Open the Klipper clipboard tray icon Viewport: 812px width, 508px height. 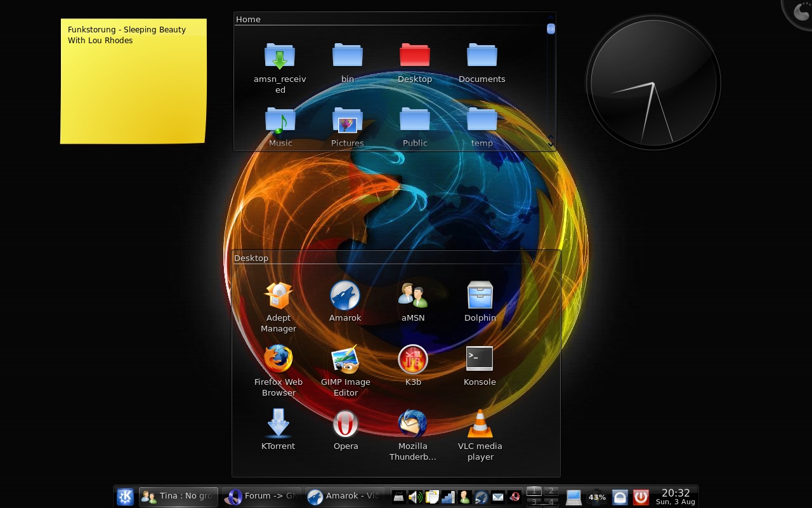pyautogui.click(x=432, y=497)
